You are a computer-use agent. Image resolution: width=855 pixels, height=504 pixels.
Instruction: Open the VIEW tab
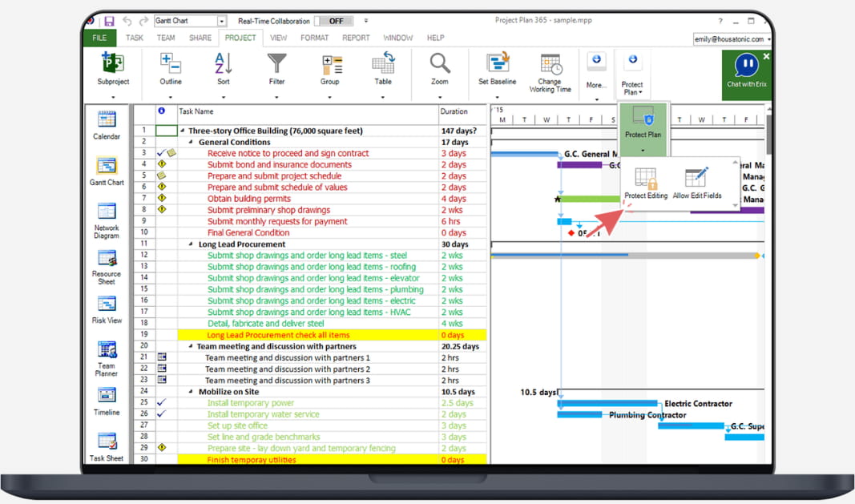tap(278, 38)
